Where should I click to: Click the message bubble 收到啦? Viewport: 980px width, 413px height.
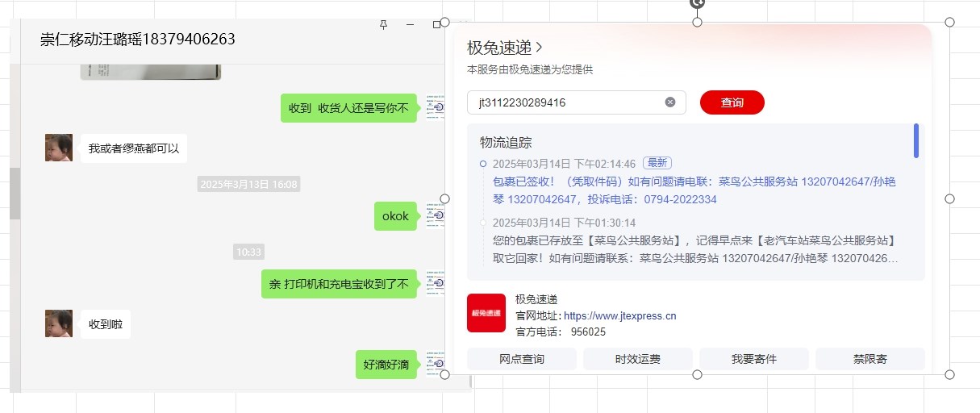tap(106, 324)
